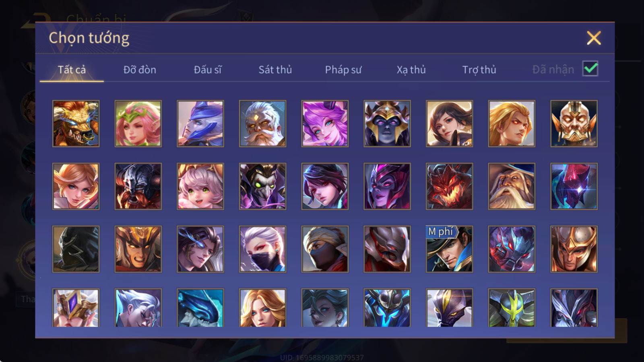Screen dimensions: 644x362
Task: Filter heroes by Xạ thủ
Action: pyautogui.click(x=411, y=70)
